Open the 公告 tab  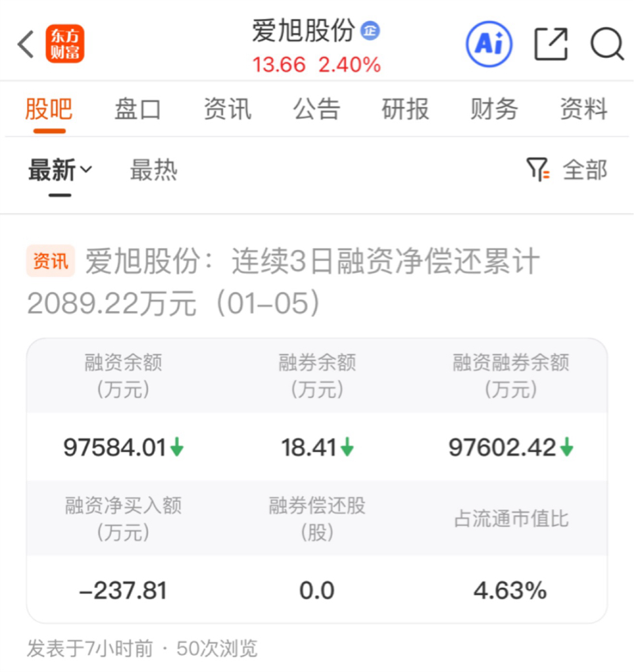317,109
